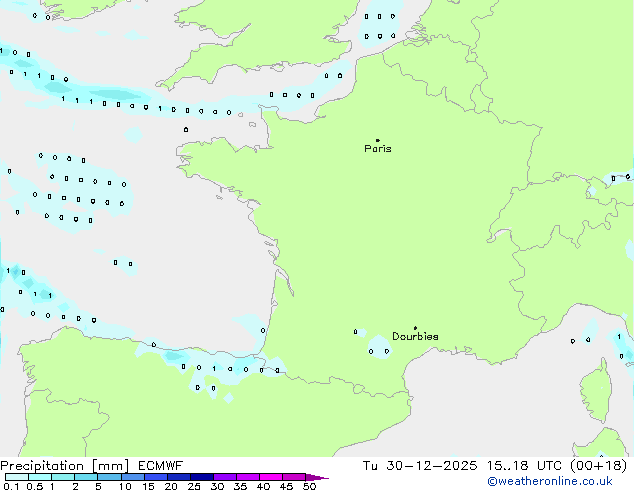Click the '0.1' legend scale label
Viewport: 634px width, 490px height.
pyautogui.click(x=11, y=486)
